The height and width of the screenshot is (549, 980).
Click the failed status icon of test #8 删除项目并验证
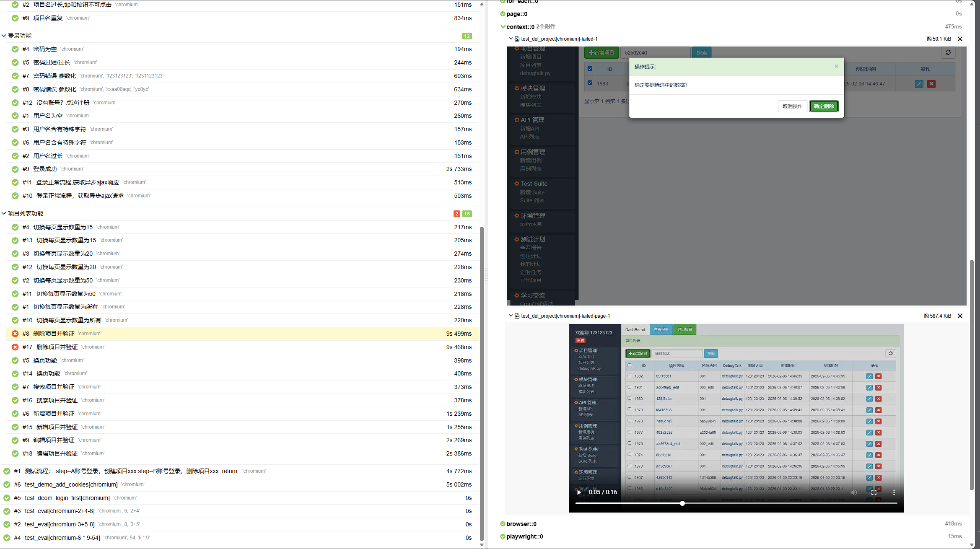[x=15, y=334]
